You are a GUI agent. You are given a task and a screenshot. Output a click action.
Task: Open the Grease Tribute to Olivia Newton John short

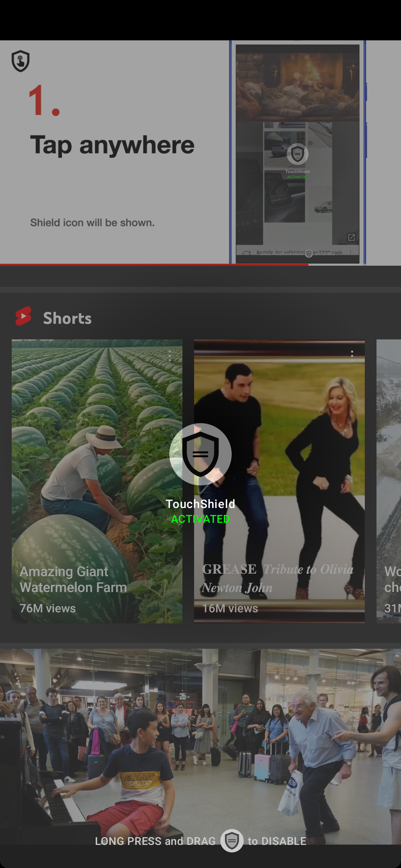coord(279,481)
